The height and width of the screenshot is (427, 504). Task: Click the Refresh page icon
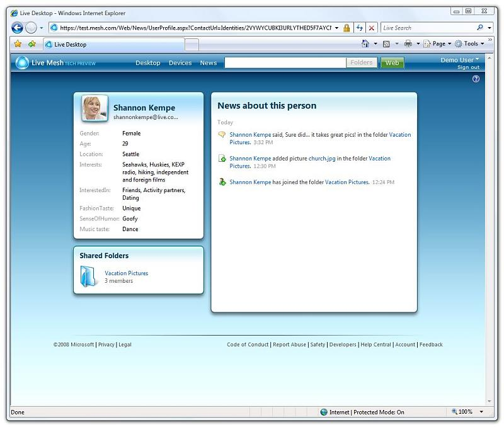[359, 28]
